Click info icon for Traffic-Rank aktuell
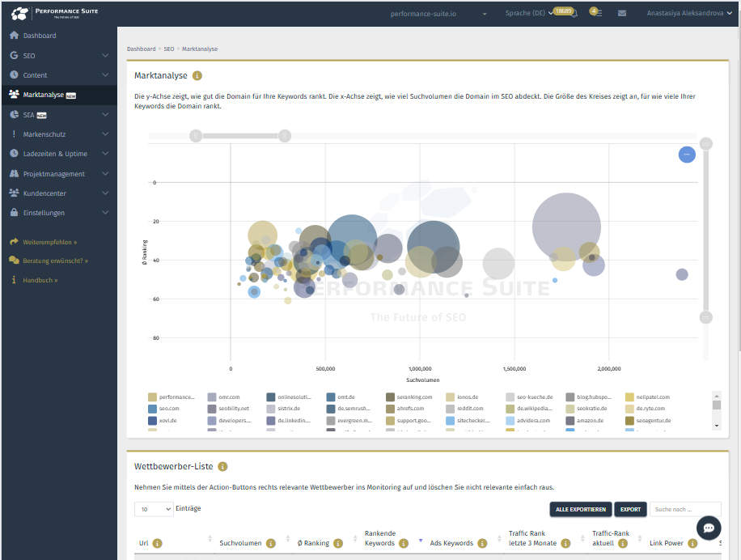This screenshot has height=560, width=741. click(623, 544)
